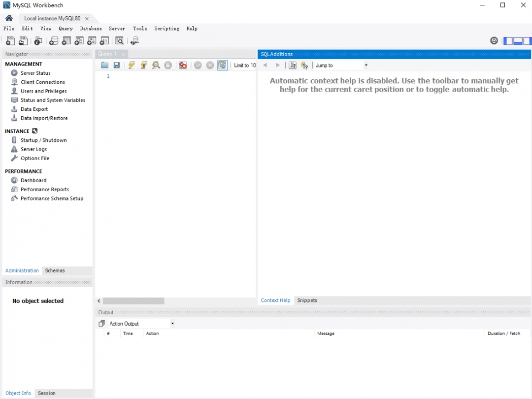
Task: Open Data Export under Management
Action: (34, 109)
